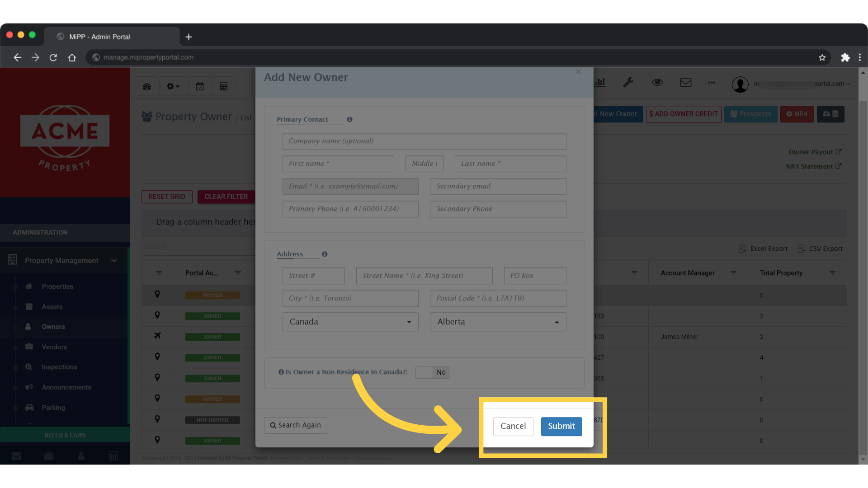Open the Alberta province dropdown
This screenshot has width=868, height=488.
pos(498,322)
